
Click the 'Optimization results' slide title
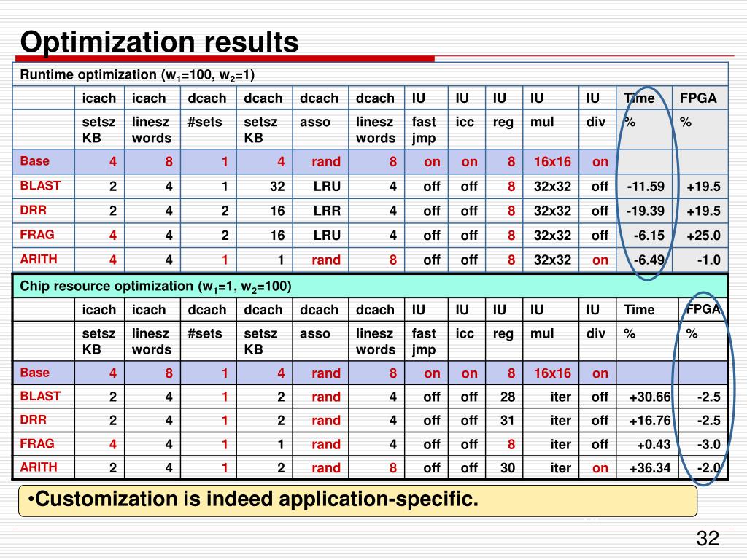point(159,42)
